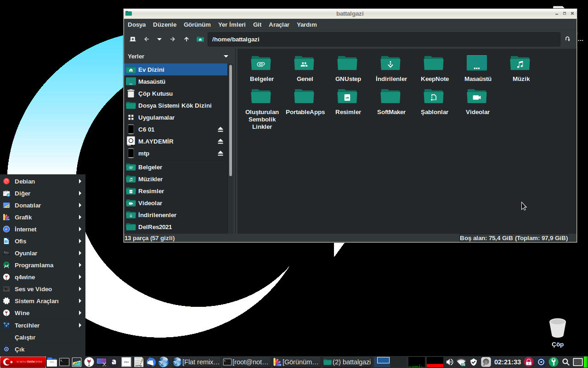Image resolution: width=588 pixels, height=368 pixels.
Task: Open the screenshot tool in the taskbar
Action: (102, 362)
